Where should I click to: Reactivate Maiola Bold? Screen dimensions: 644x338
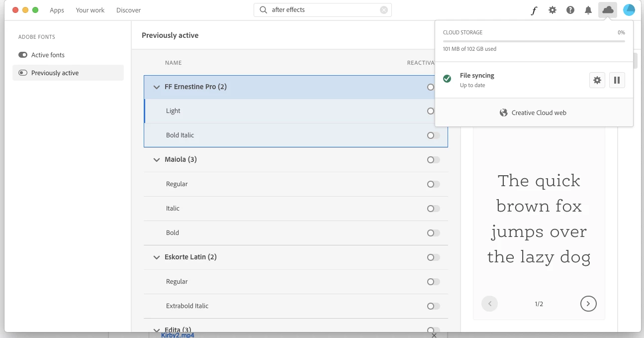pos(434,233)
